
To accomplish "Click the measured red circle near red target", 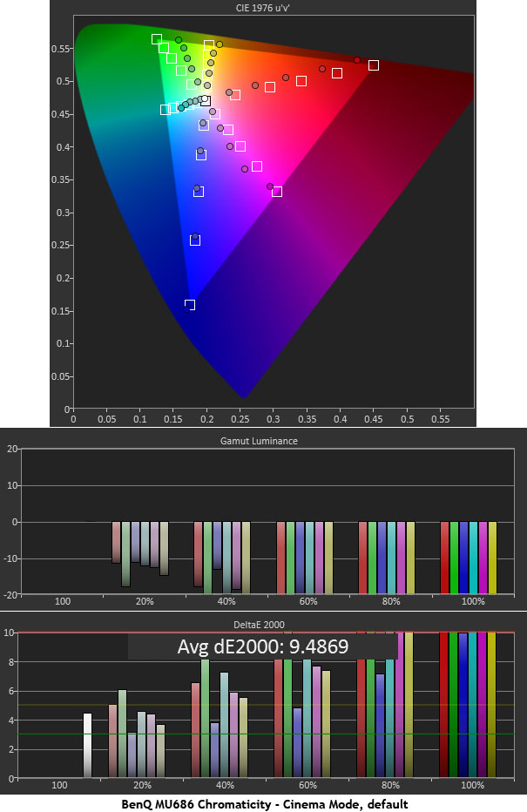I will (357, 60).
